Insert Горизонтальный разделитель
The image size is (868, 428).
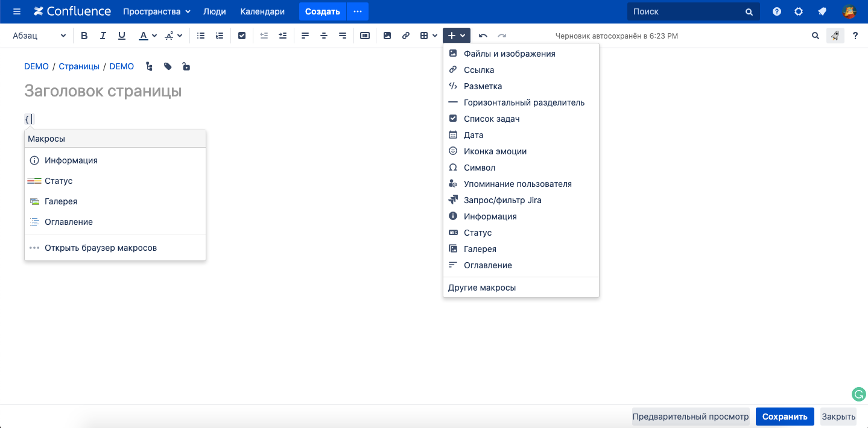click(521, 102)
